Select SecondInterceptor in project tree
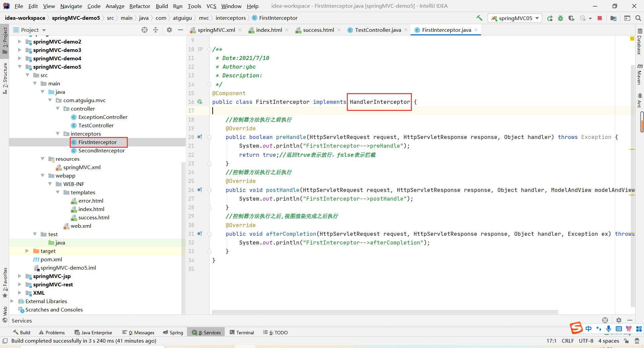Screen dimensions: 644x348 (x=101, y=150)
